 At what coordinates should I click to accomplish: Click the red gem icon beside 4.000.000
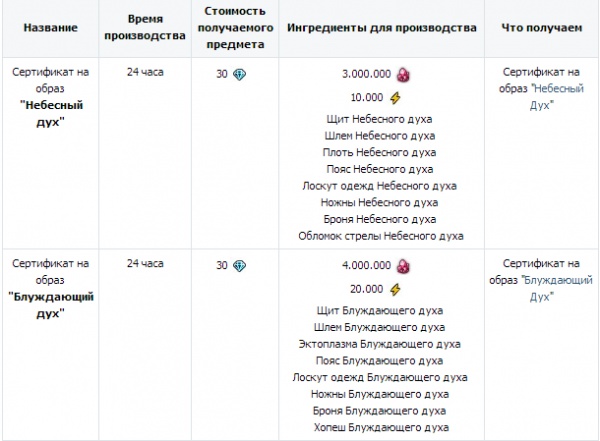tap(404, 267)
